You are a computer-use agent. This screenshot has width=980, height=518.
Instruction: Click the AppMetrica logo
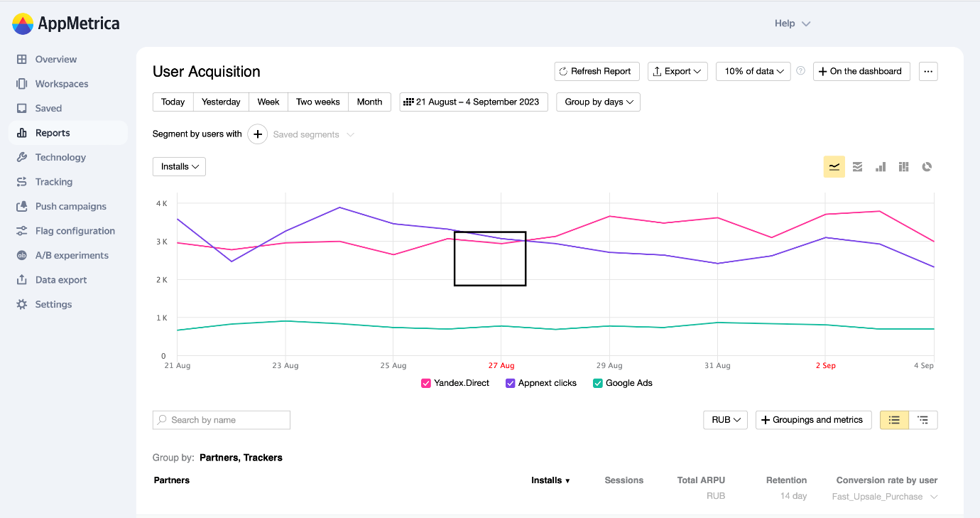pyautogui.click(x=66, y=23)
